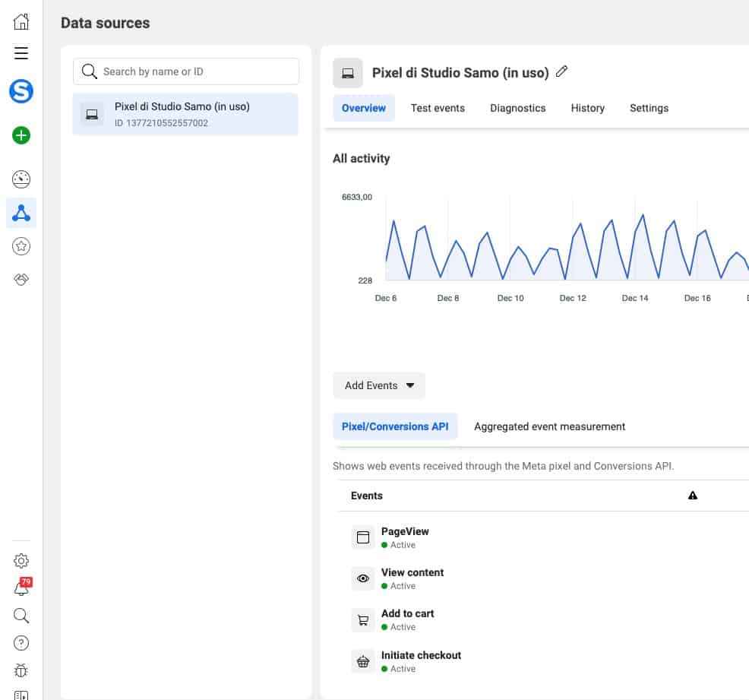Open the View content event row
Image resolution: width=749 pixels, height=700 pixels.
coord(545,578)
